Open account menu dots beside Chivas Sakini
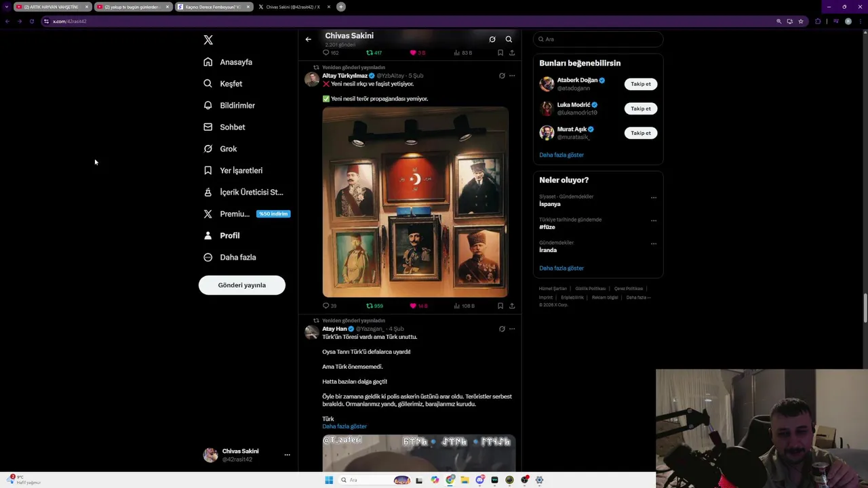Screen dimensions: 868x488 287,455
